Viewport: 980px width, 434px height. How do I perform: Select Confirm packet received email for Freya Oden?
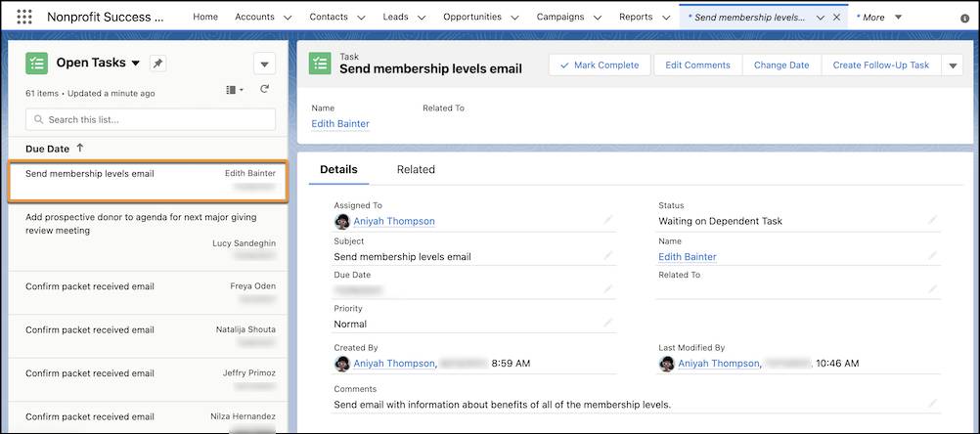pyautogui.click(x=148, y=293)
